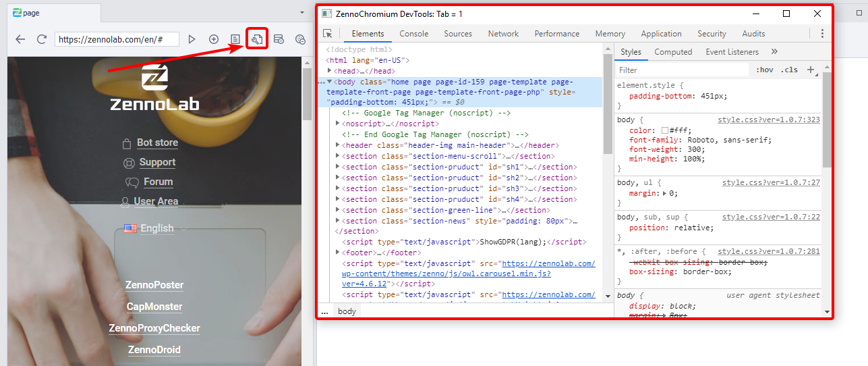Expand the section-green-line node
The image size is (868, 366).
tap(338, 210)
